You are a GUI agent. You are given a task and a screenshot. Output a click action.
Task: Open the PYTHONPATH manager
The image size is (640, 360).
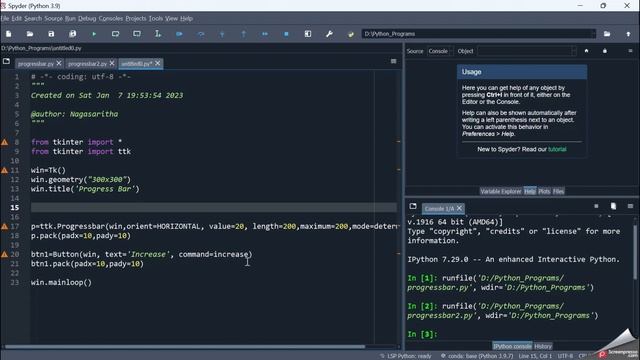pos(351,34)
